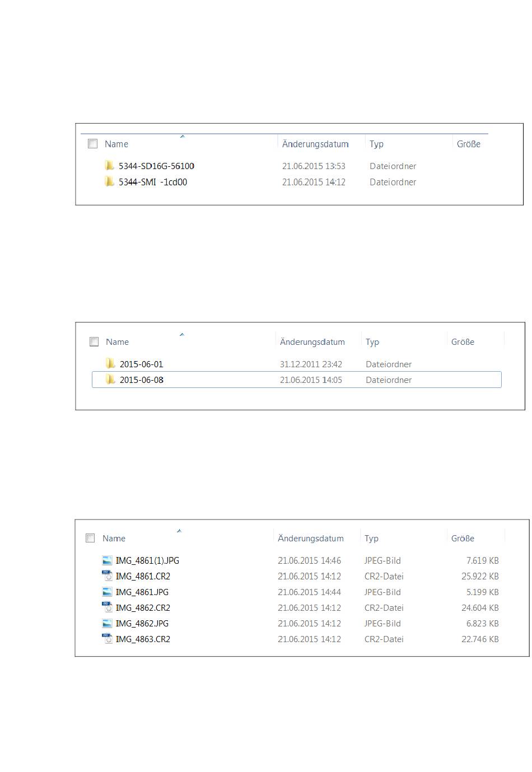Viewport: 532px width, 772px height.
Task: Open the 2015-06-01 folder icon
Action: (110, 364)
